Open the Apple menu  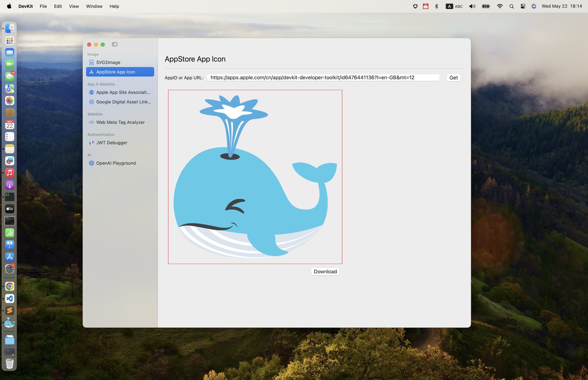(9, 6)
